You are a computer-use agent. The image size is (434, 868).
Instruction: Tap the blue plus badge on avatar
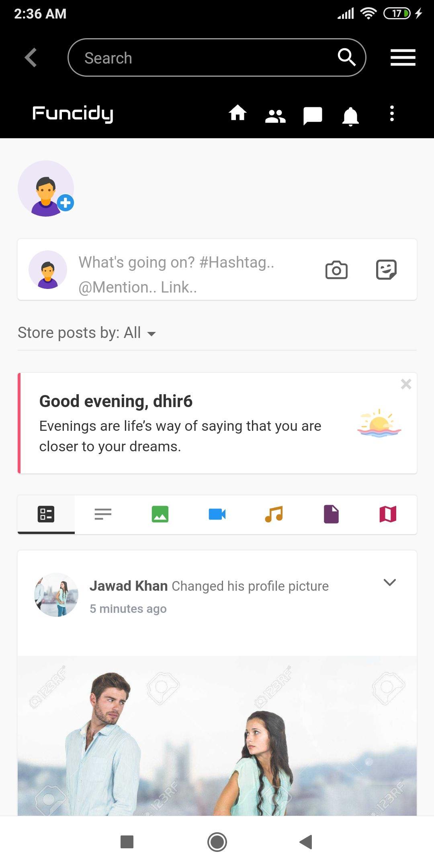click(x=66, y=203)
